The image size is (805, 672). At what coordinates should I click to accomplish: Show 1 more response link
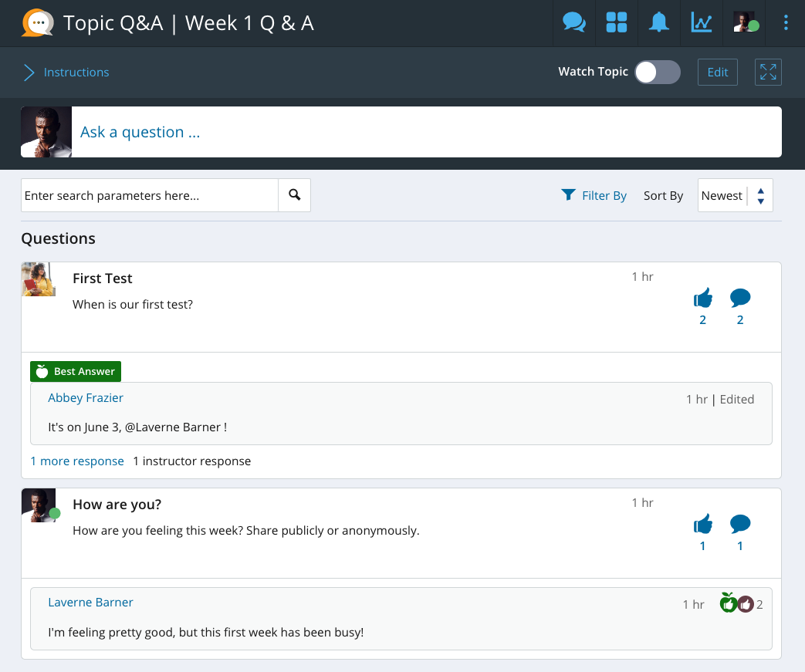click(x=77, y=461)
